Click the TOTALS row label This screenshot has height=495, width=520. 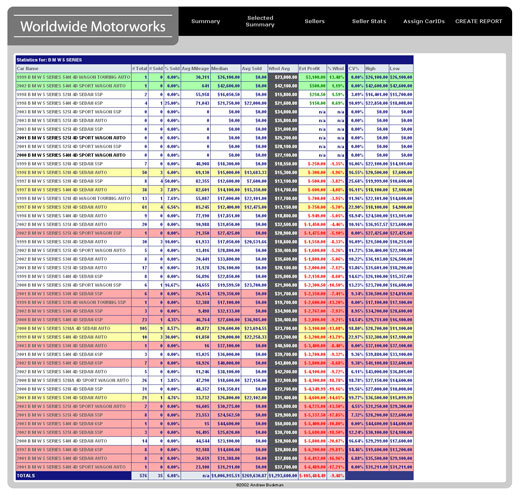(x=26, y=476)
